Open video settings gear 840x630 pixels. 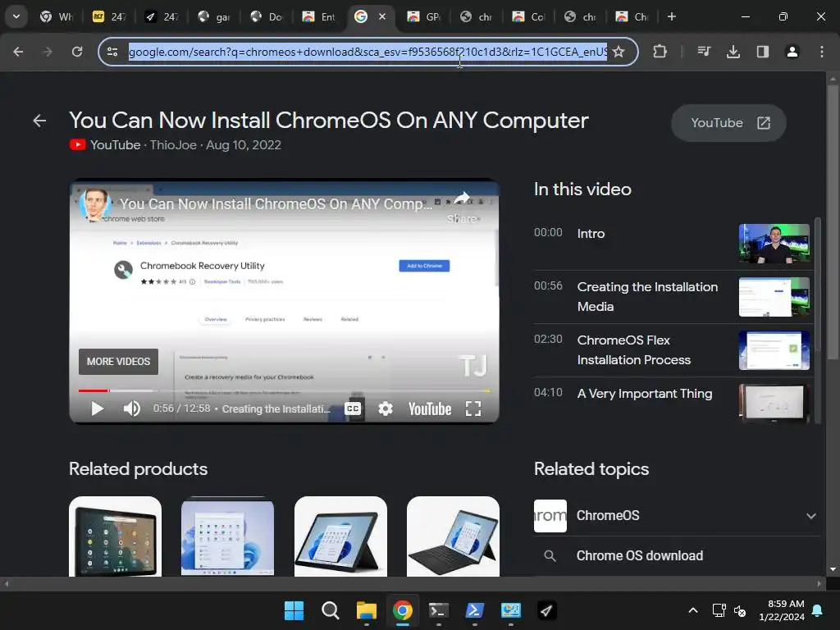pyautogui.click(x=386, y=409)
